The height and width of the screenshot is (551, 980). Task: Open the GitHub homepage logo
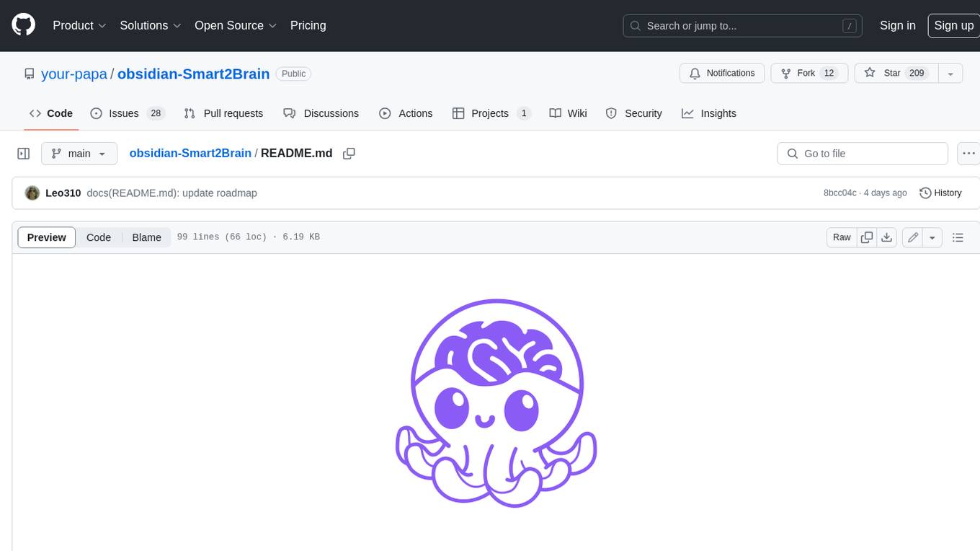pos(23,25)
